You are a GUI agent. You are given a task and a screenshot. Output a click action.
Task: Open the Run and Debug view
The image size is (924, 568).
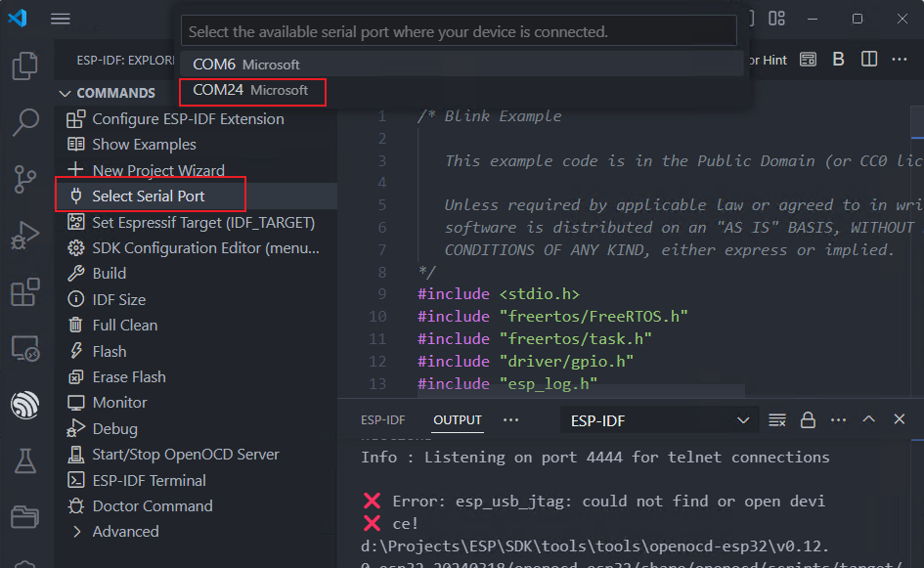click(24, 236)
